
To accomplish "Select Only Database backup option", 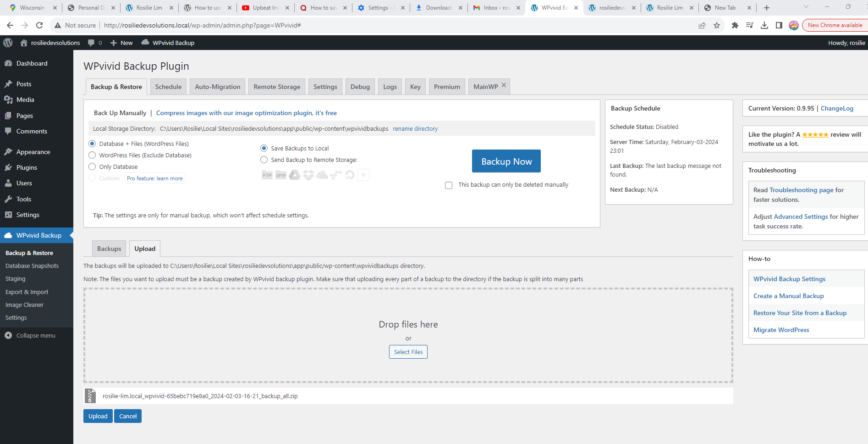I will point(92,166).
